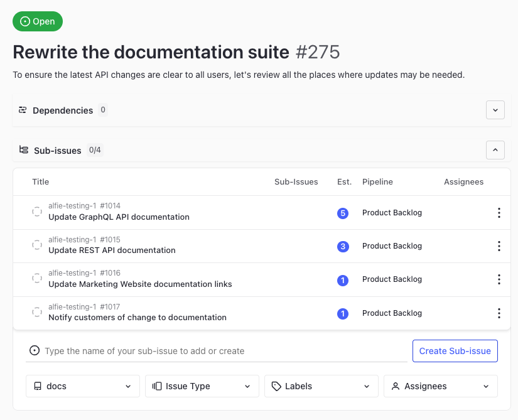The width and height of the screenshot is (518, 420).
Task: Open the Assignees dropdown
Action: coord(440,386)
